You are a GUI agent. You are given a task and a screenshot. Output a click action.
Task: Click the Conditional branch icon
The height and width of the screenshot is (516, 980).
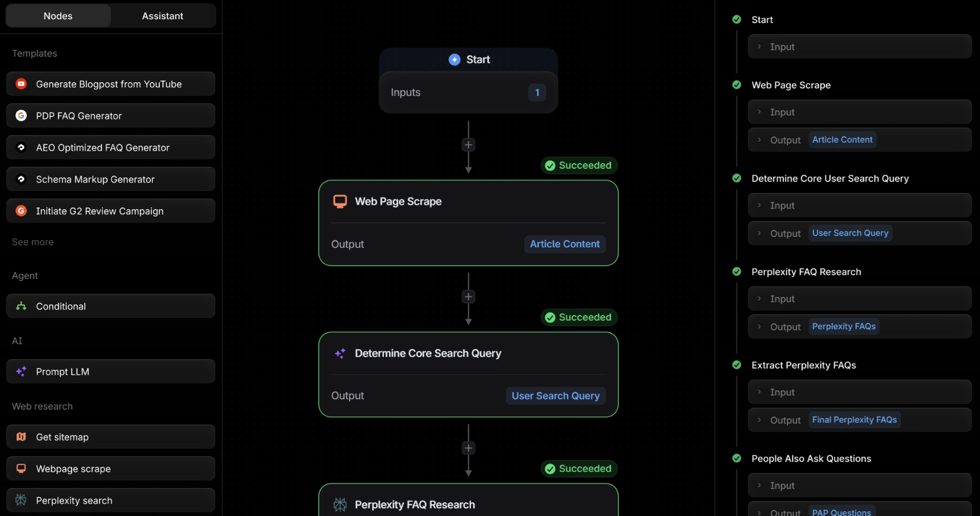coord(21,306)
